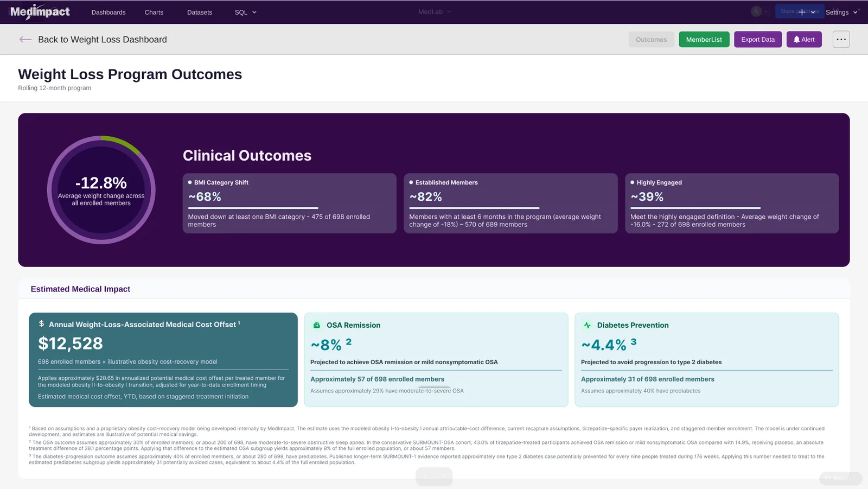Click Approximately 31 of 698 enrolled members
Viewport: 868px width, 489px height.
click(648, 379)
